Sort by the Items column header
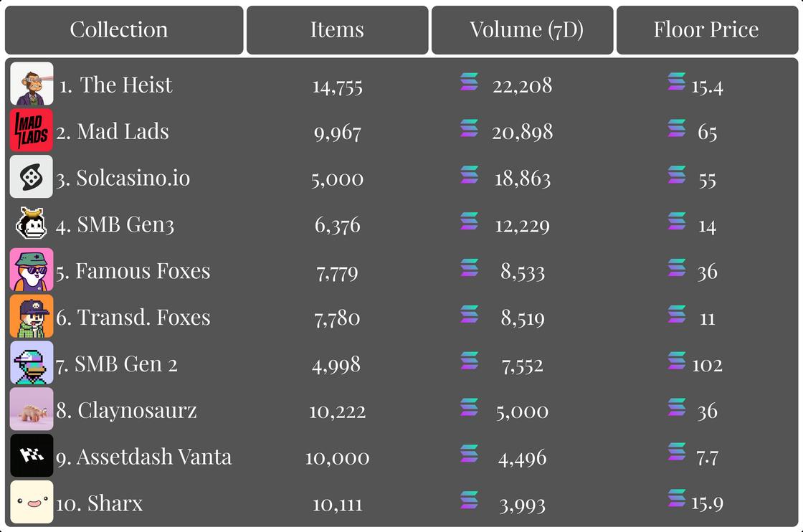Viewport: 803px width, 532px height. [x=338, y=29]
